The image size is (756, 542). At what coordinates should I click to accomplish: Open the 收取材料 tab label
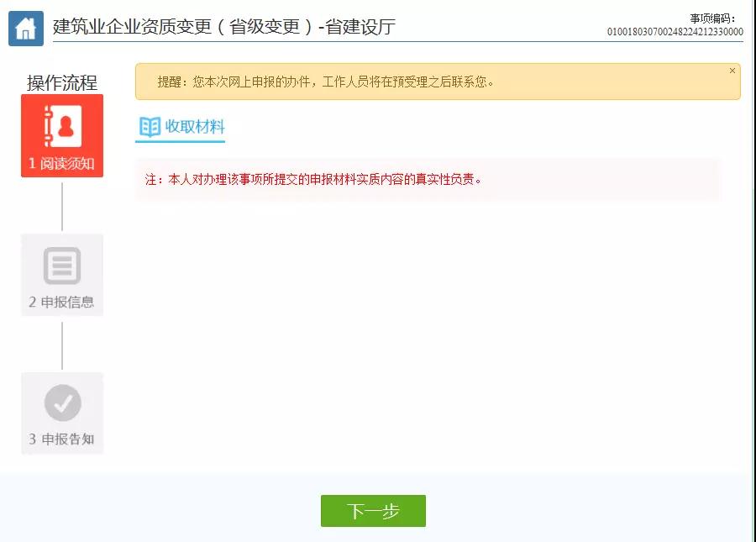[195, 127]
